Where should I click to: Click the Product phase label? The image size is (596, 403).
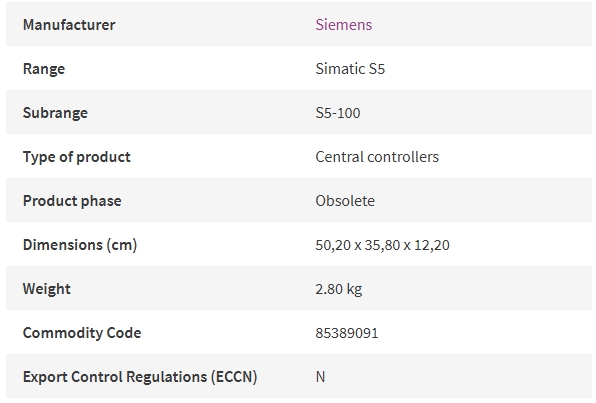pyautogui.click(x=72, y=201)
